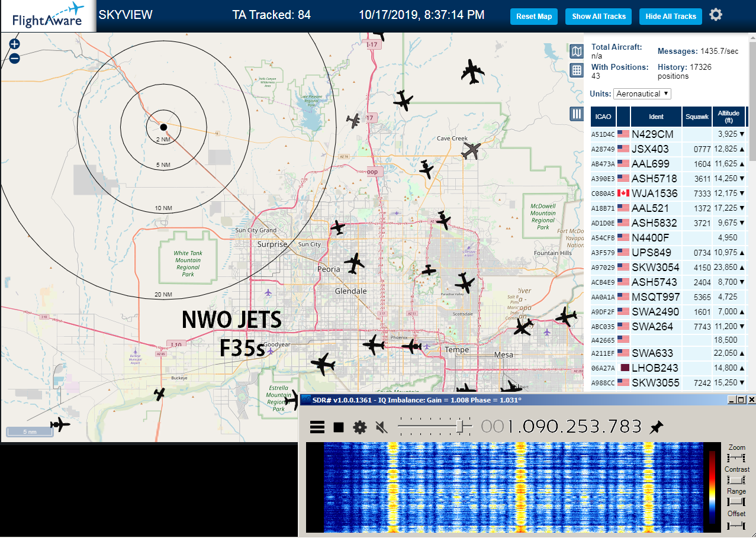Click the SDR# frequency display 1.090.253.783
The width and height of the screenshot is (756, 538).
[x=561, y=427]
